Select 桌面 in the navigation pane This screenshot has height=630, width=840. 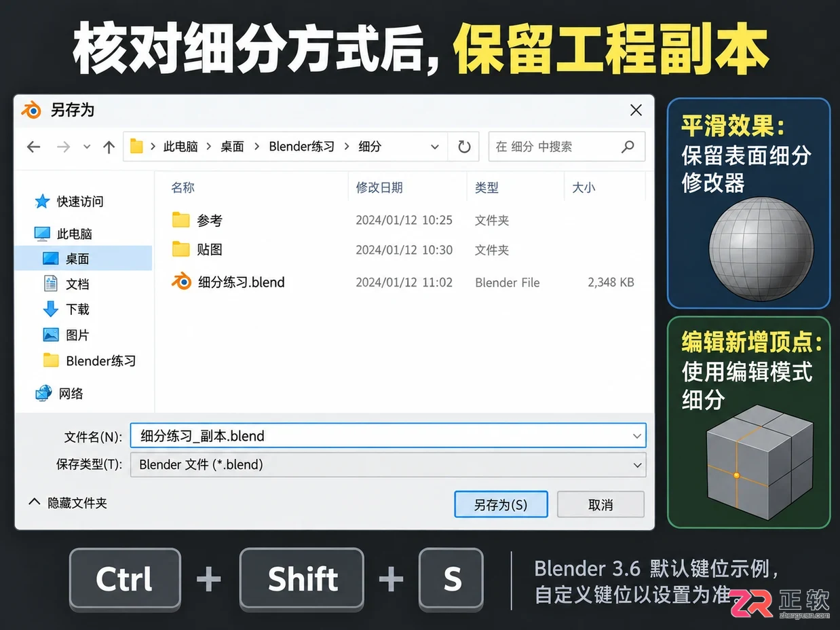(x=83, y=259)
